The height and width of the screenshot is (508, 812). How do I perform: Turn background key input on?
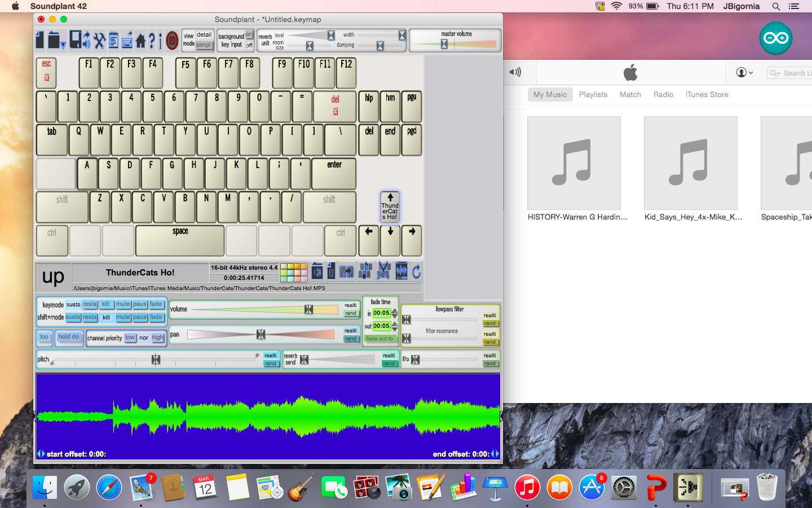point(249,35)
